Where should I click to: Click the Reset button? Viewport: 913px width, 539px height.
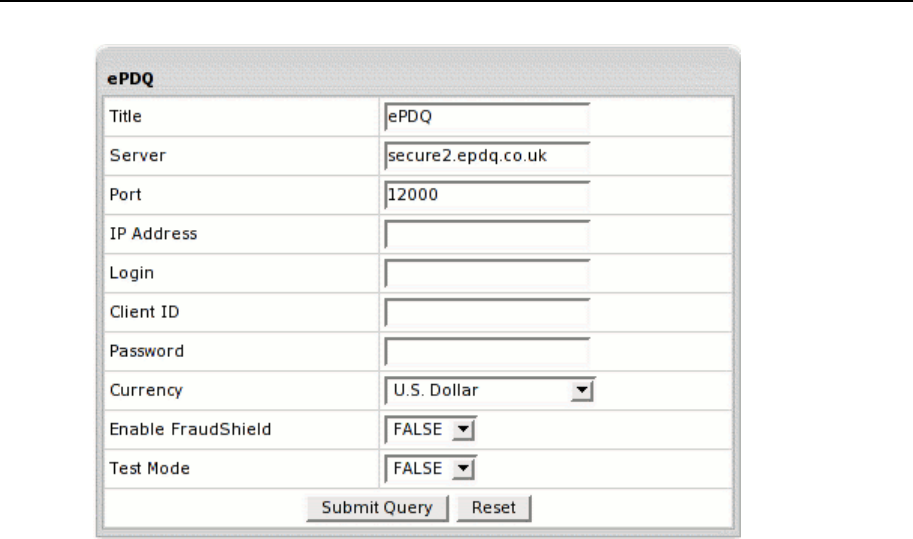(x=494, y=508)
